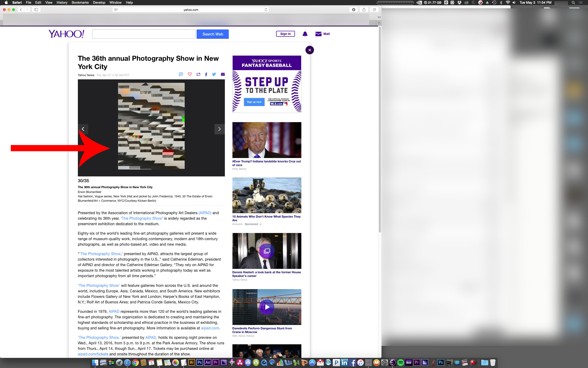Open the File menu
Image resolution: width=588 pixels, height=368 pixels.
pyautogui.click(x=28, y=3)
